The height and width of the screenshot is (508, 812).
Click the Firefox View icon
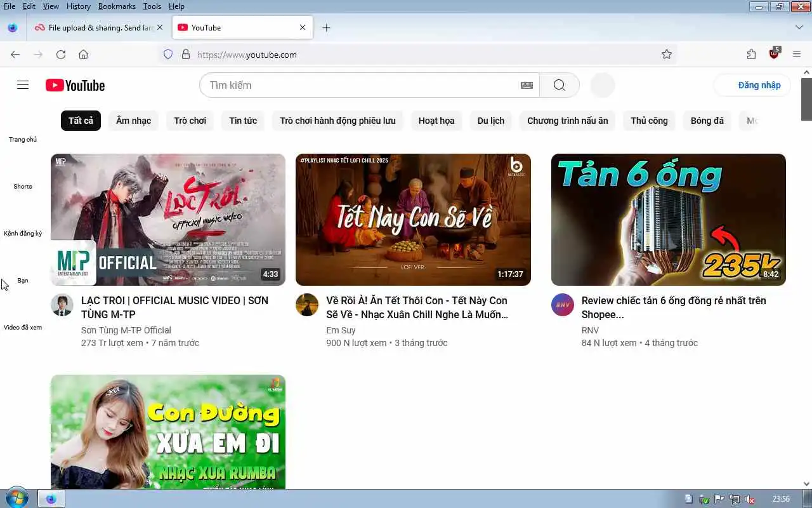click(12, 28)
